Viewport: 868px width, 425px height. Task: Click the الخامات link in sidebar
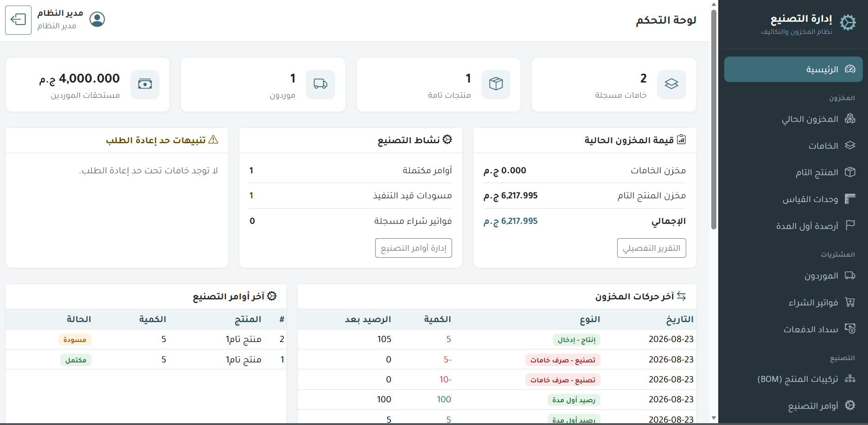click(793, 146)
